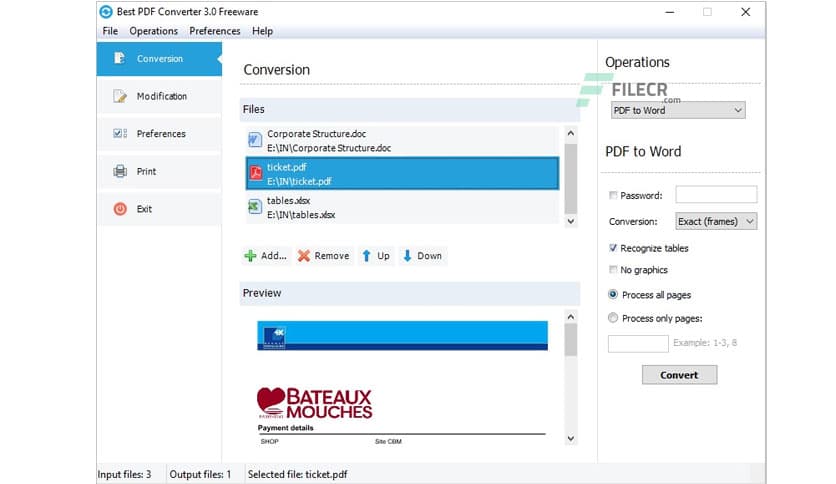Click the Modification sidebar pencil icon
Viewport: 836px width, 484px height.
pos(120,96)
